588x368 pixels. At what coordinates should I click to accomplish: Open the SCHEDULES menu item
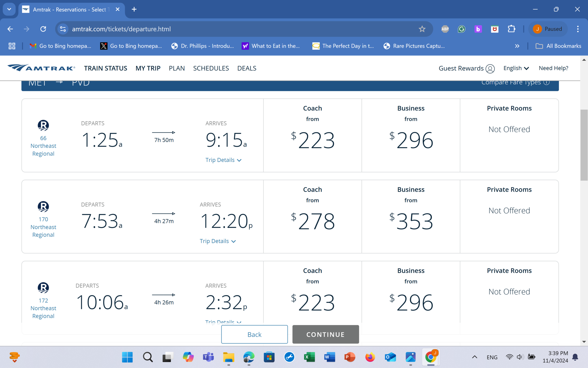coord(211,68)
